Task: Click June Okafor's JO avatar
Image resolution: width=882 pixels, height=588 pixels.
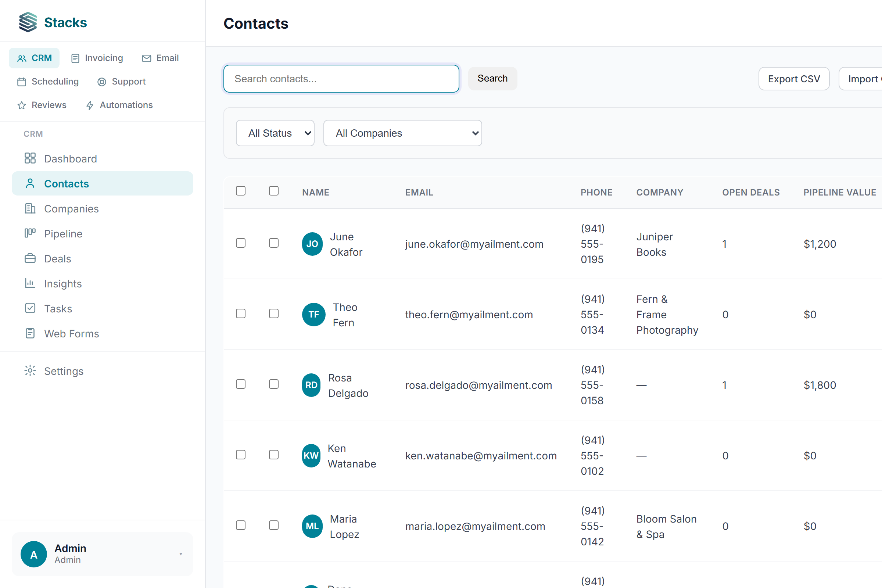Action: [x=312, y=244]
